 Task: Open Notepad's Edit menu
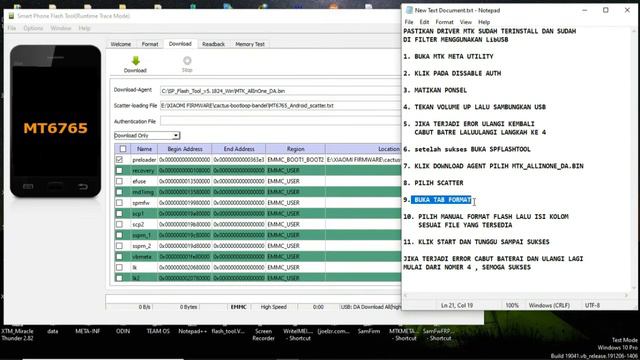pos(424,22)
